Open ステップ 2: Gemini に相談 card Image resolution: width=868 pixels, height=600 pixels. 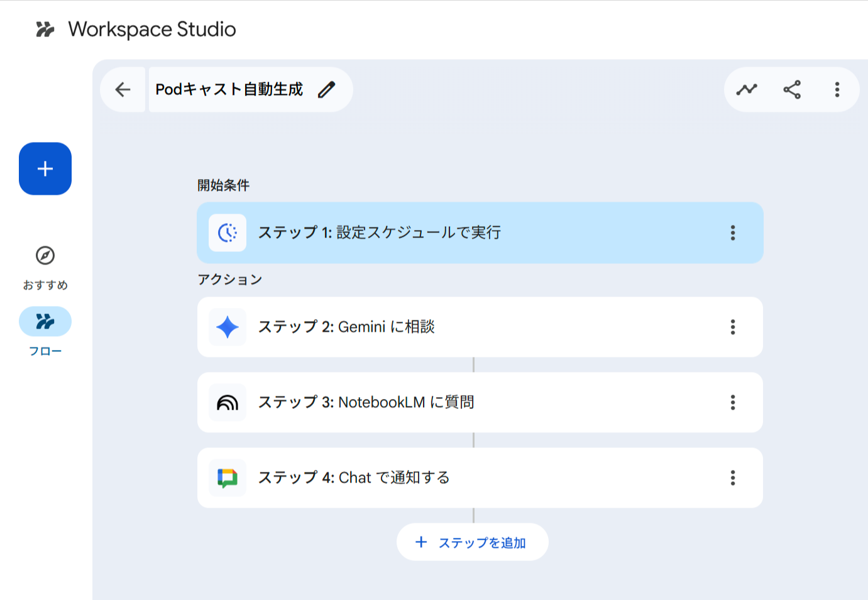(480, 327)
